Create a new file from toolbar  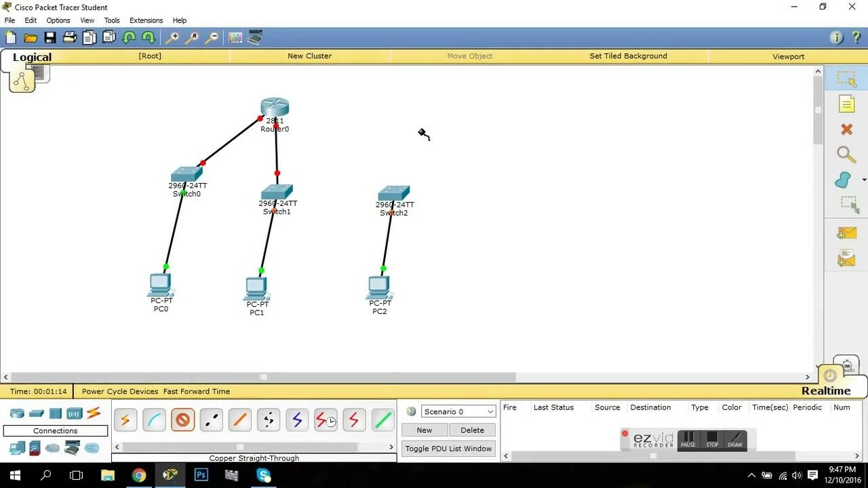(x=10, y=38)
